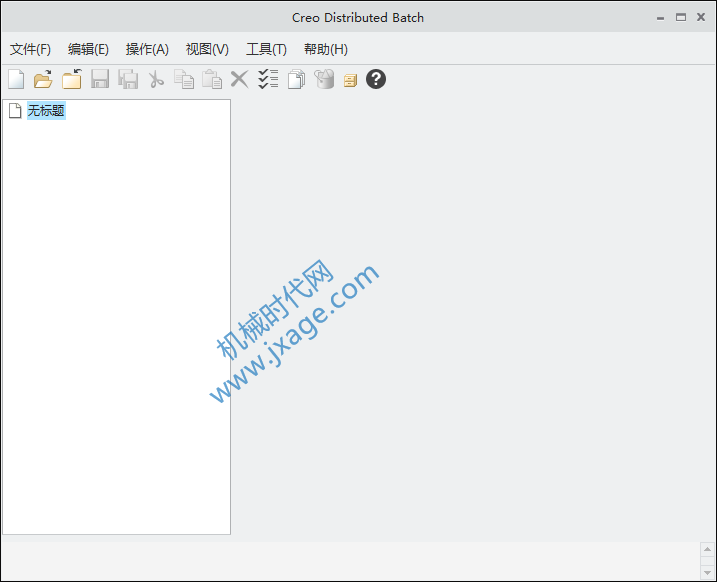Click the X Delete icon
Image resolution: width=717 pixels, height=582 pixels.
239,79
